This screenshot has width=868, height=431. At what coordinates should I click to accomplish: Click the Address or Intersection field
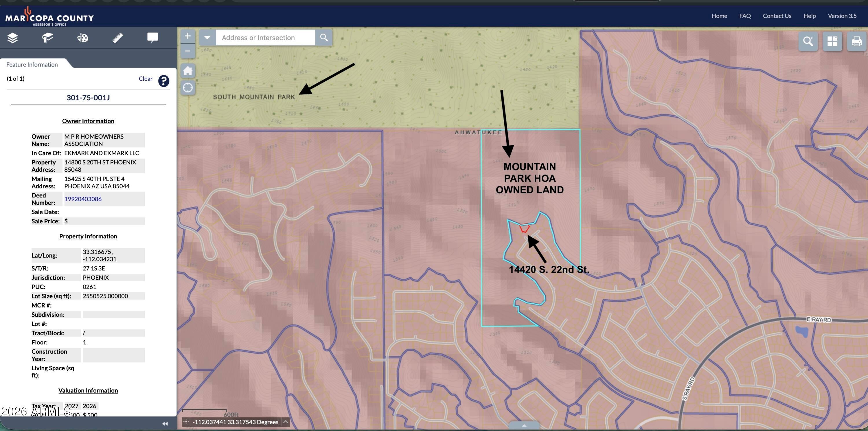pos(266,37)
